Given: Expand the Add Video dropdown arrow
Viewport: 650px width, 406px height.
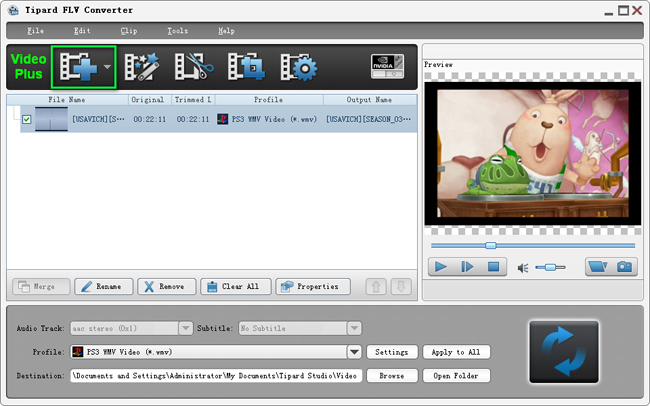Looking at the screenshot, I should [107, 67].
